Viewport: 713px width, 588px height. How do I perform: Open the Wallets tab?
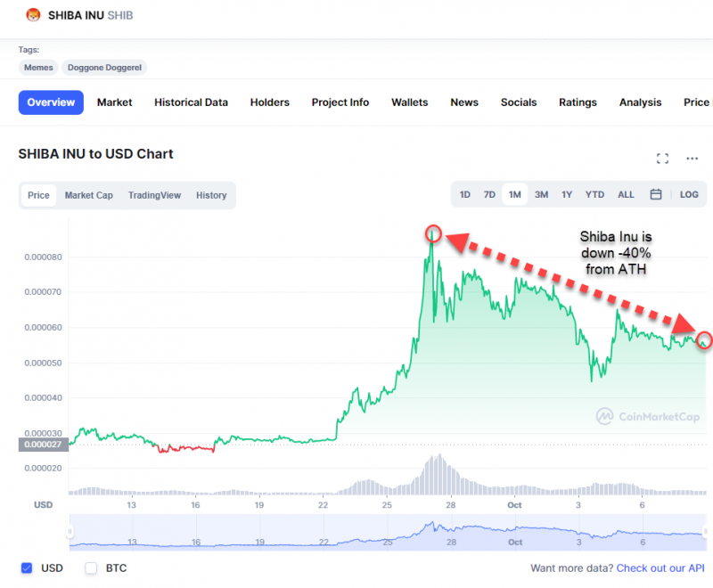click(x=410, y=102)
